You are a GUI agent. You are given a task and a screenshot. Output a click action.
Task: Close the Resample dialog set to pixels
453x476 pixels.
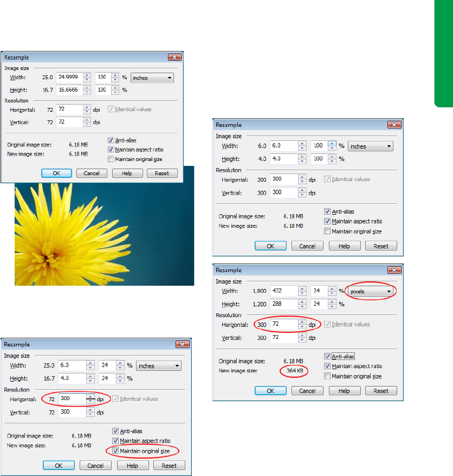(394, 270)
